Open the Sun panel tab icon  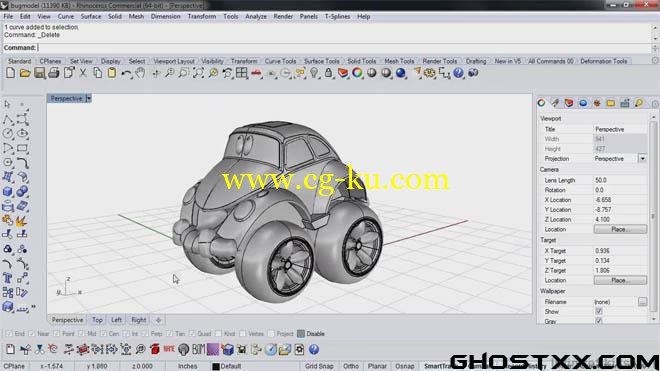[x=597, y=103]
